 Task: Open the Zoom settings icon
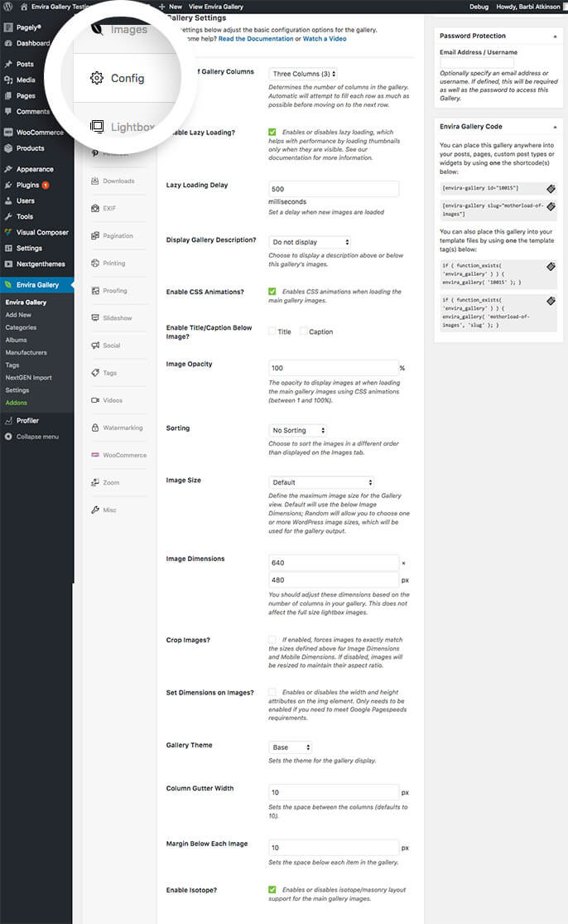coord(96,482)
